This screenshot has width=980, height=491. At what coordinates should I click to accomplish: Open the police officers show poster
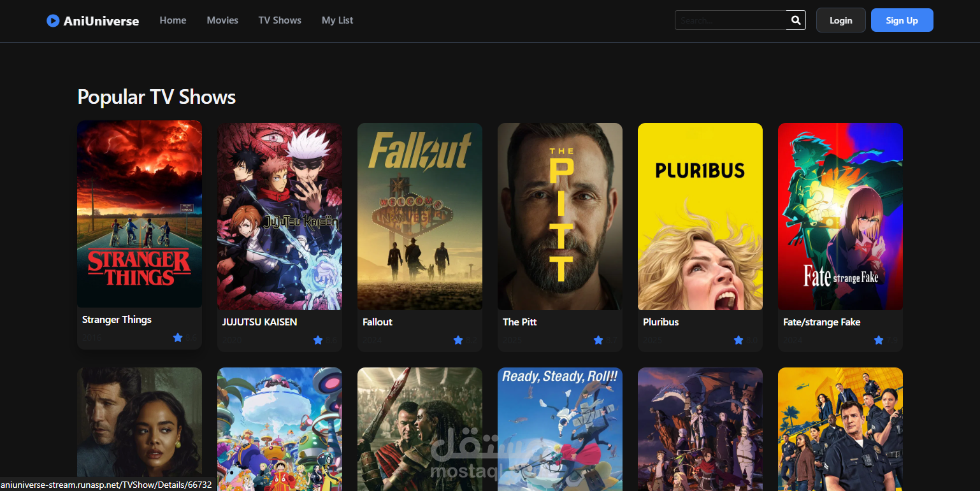[840, 429]
